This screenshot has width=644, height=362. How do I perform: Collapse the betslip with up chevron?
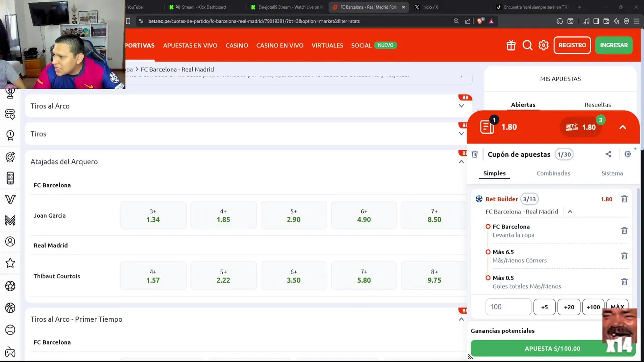pyautogui.click(x=623, y=127)
